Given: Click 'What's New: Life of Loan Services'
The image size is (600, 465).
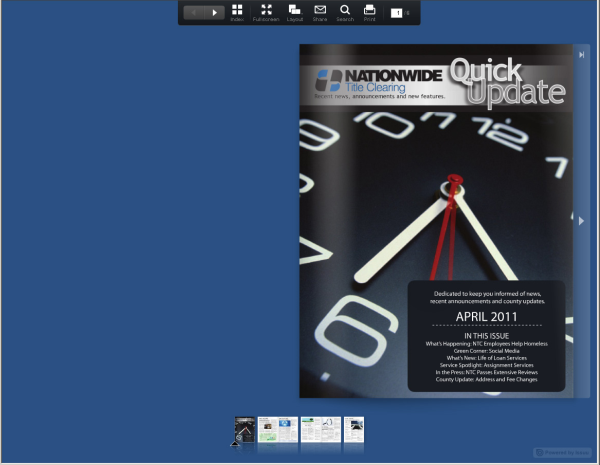Looking at the screenshot, I should pos(487,358).
